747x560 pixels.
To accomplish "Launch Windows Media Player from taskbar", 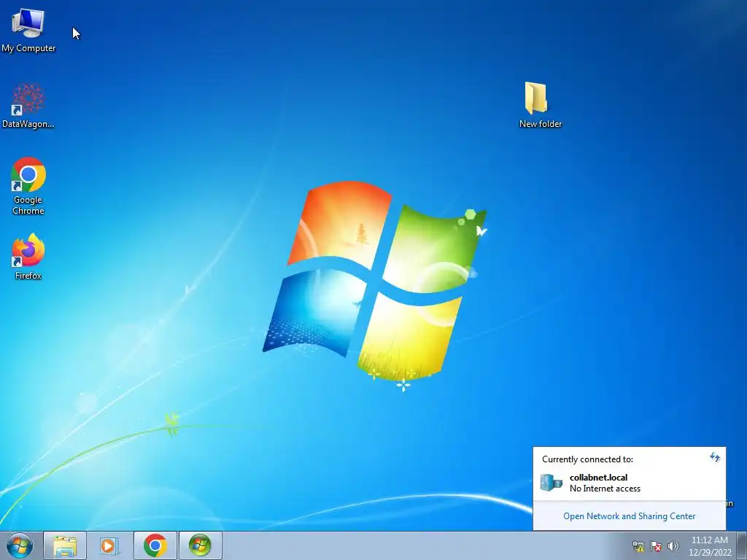I will [109, 545].
